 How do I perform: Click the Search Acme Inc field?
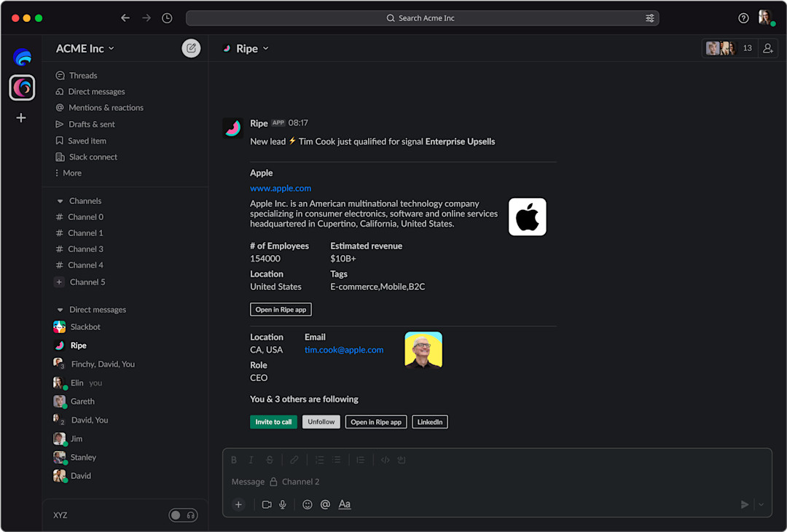[422, 18]
